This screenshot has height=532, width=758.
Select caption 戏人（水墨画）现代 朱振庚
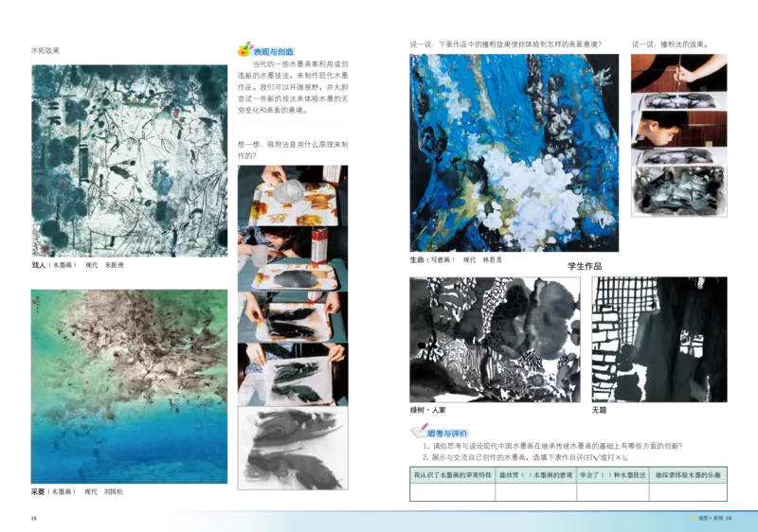coord(78,265)
